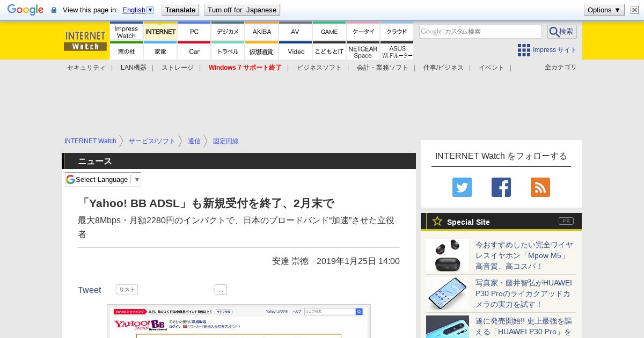Open the Car category tab
The image size is (644, 338).
(x=194, y=51)
